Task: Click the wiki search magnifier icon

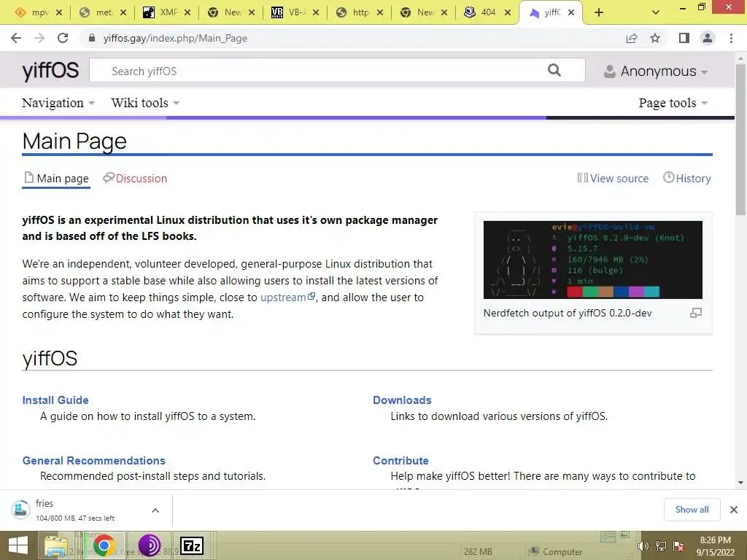Action: 554,71
